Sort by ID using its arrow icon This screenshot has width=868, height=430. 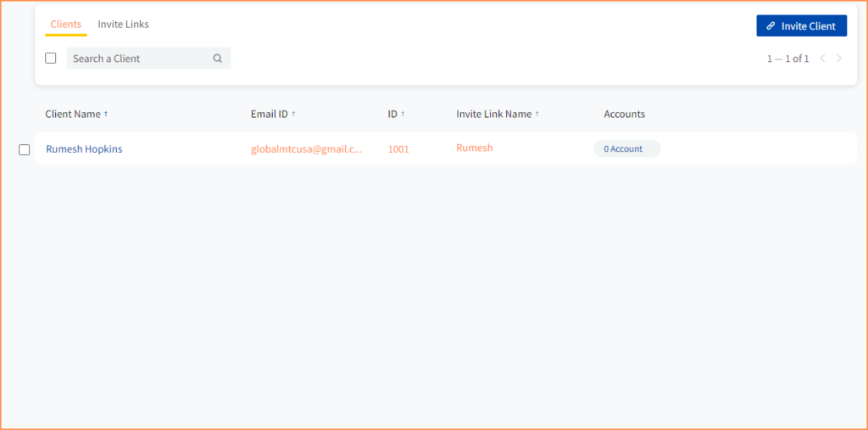403,114
